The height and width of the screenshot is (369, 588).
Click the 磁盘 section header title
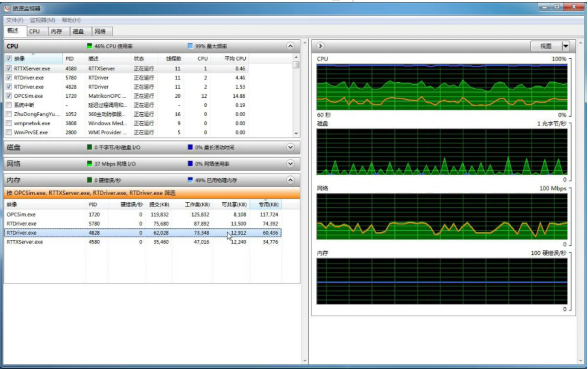[x=14, y=147]
